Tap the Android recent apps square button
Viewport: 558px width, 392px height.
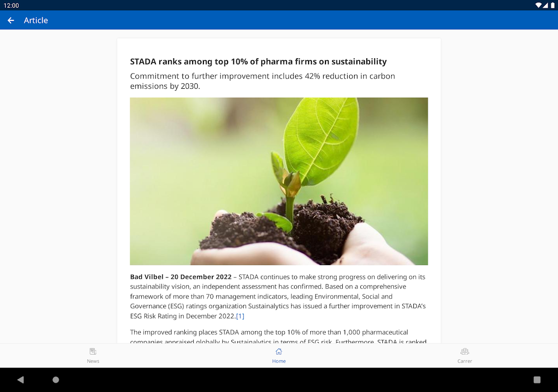[537, 380]
